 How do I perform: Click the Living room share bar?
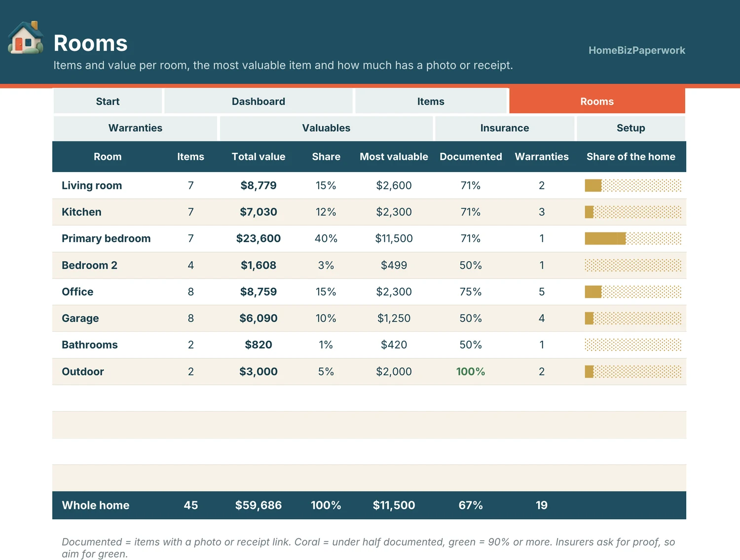633,185
